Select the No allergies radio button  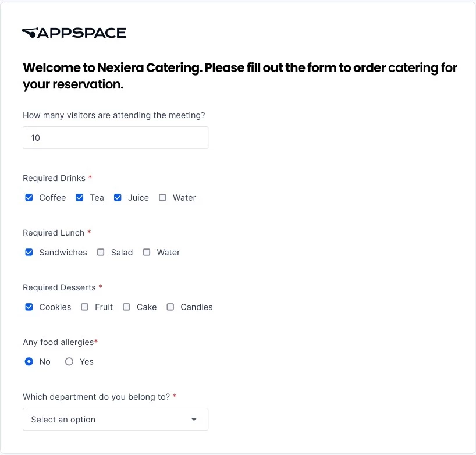(29, 361)
